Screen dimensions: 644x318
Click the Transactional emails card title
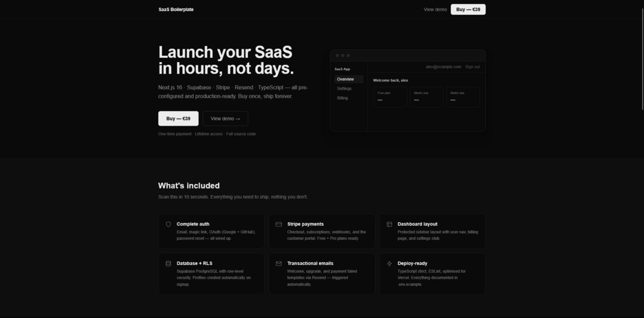pos(310,264)
